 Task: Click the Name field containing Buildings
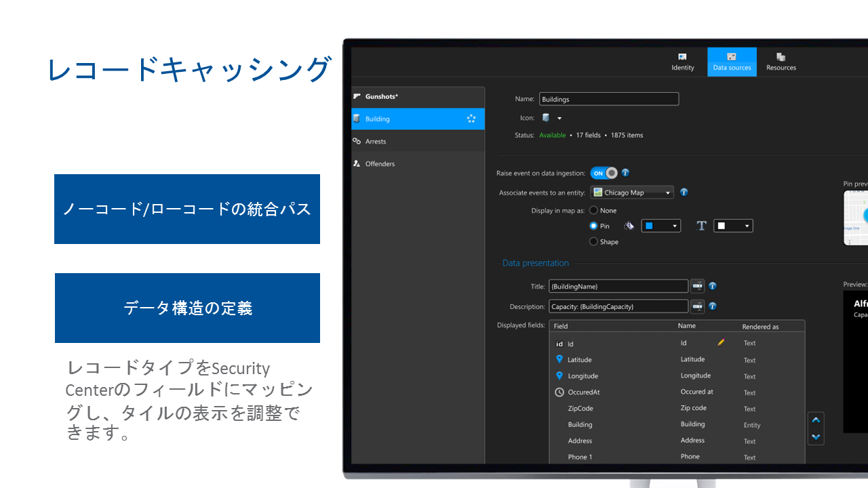click(609, 99)
